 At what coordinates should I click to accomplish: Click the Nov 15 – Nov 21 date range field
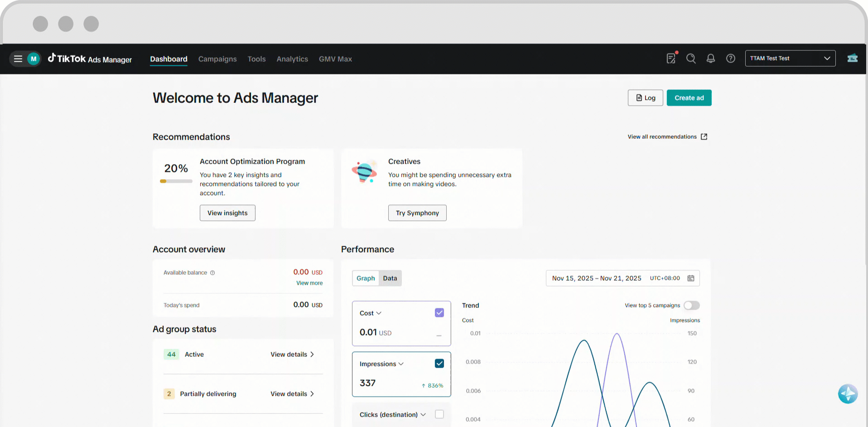click(x=596, y=278)
